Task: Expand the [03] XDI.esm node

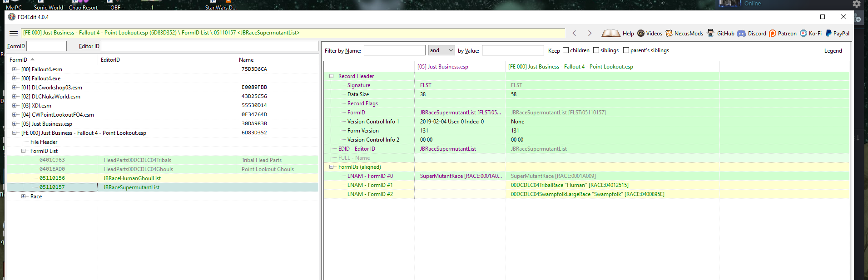Action: (14, 106)
